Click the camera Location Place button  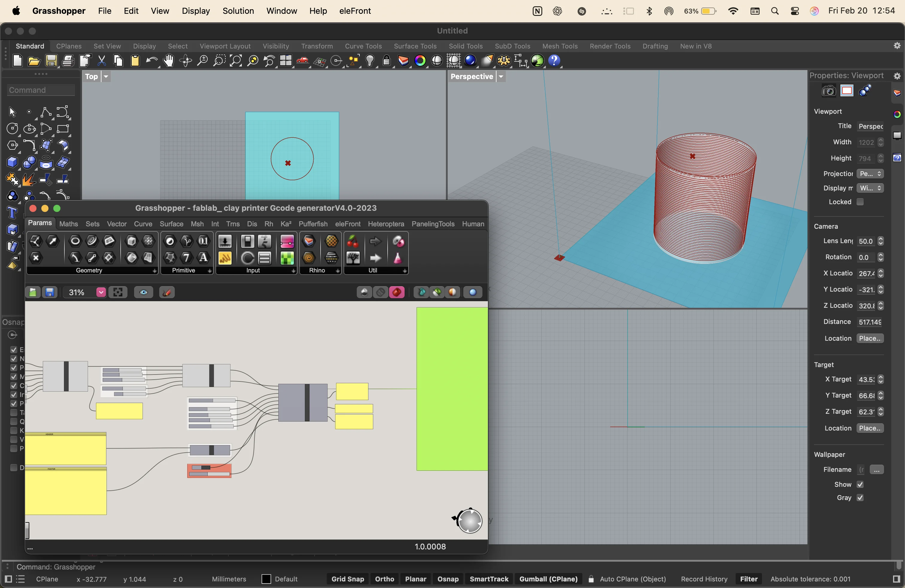[870, 339]
